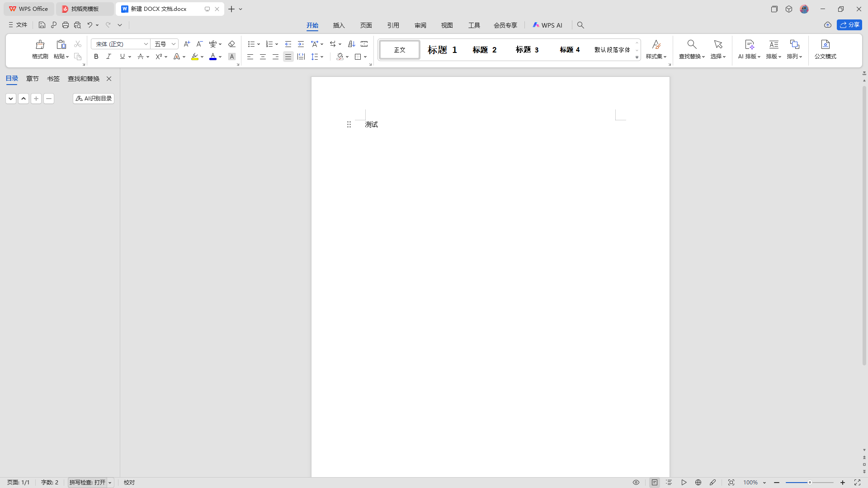Open the 样式集 dropdown
The image size is (868, 488).
(656, 57)
